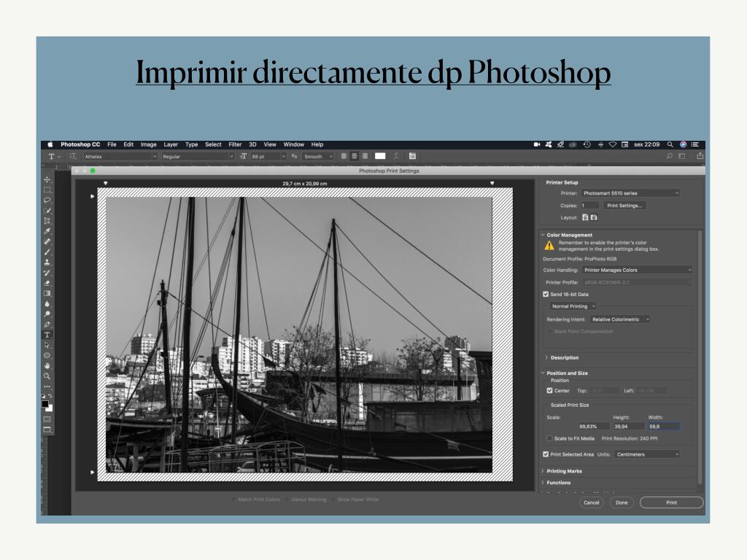Screen dimensions: 747x560
Task: Enable Scale to Fit Media
Action: point(550,439)
